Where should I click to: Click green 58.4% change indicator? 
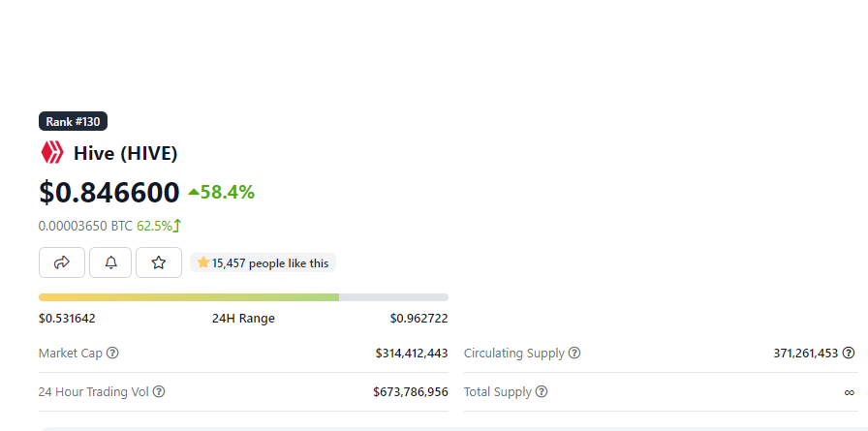(221, 192)
